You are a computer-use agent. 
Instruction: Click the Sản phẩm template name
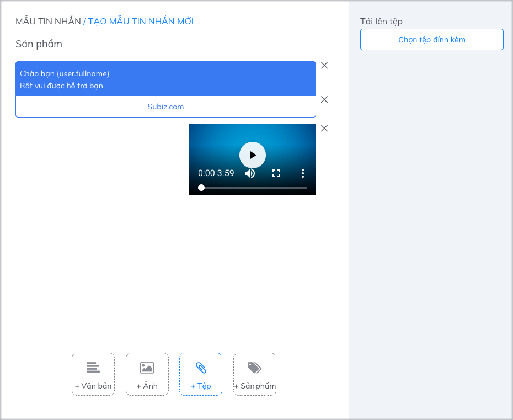point(39,44)
